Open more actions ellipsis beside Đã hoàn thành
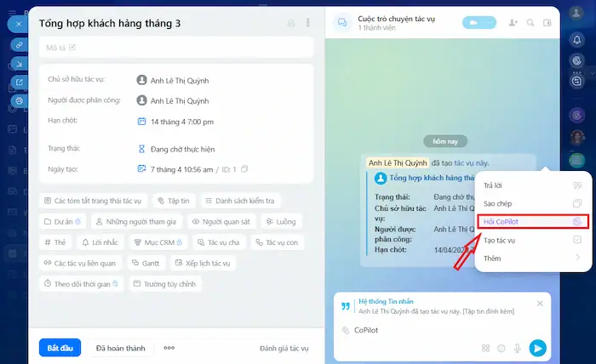This screenshot has width=596, height=364. coord(169,348)
